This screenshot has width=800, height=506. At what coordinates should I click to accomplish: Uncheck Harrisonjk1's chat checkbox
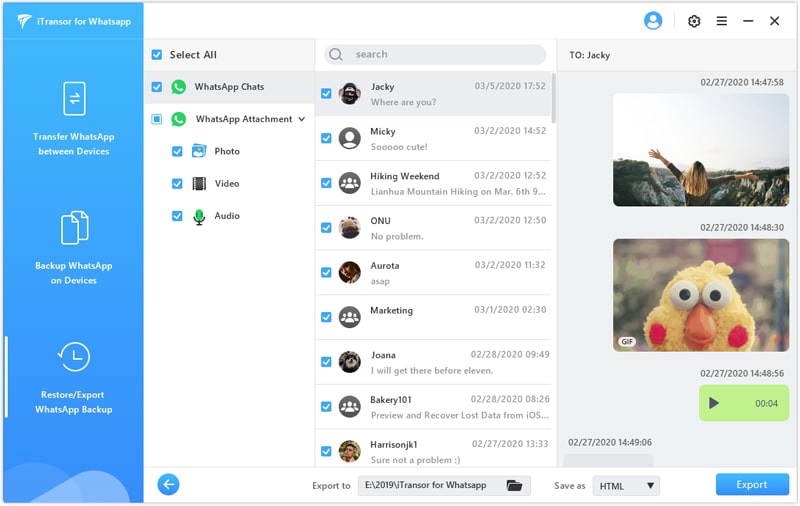[x=326, y=451]
